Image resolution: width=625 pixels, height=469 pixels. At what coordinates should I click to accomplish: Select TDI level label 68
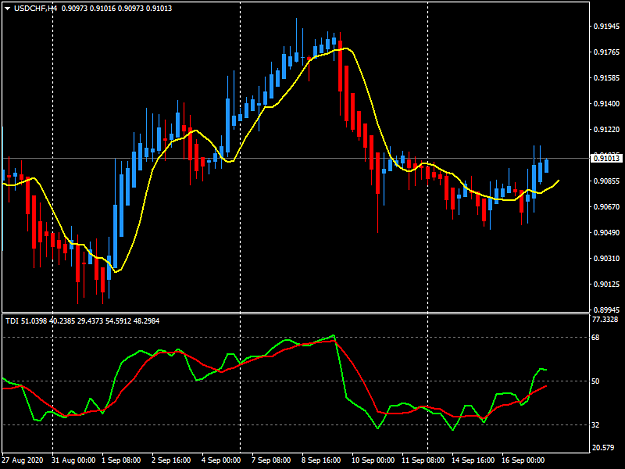click(595, 338)
